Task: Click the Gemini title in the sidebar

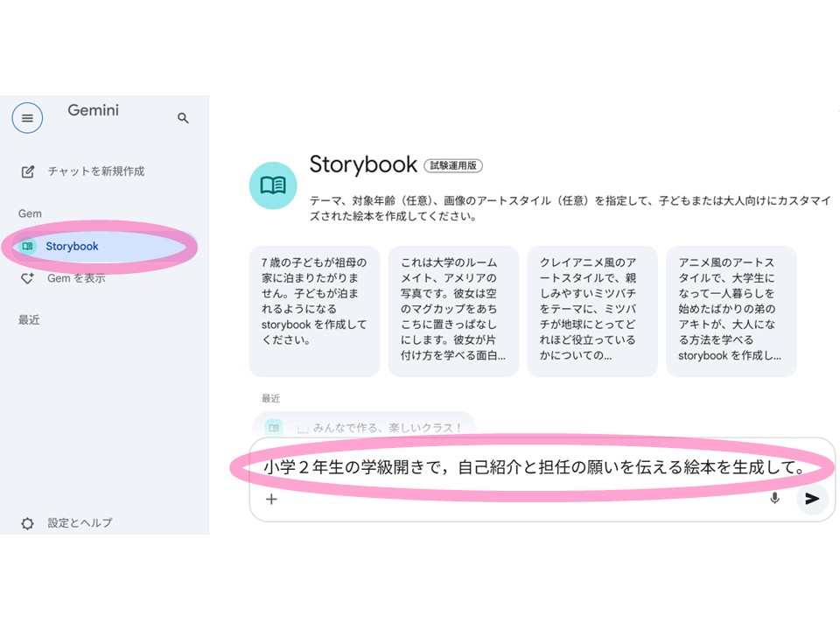Action: 93,110
